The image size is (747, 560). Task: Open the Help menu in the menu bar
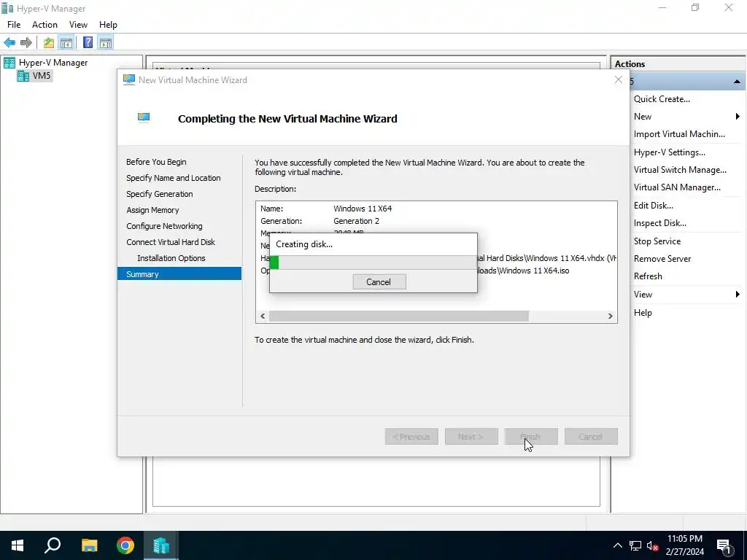pos(108,25)
